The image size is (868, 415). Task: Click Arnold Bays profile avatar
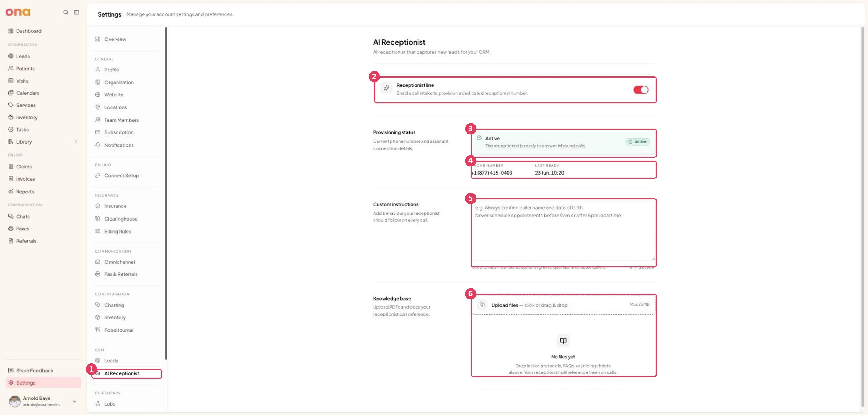pos(14,401)
